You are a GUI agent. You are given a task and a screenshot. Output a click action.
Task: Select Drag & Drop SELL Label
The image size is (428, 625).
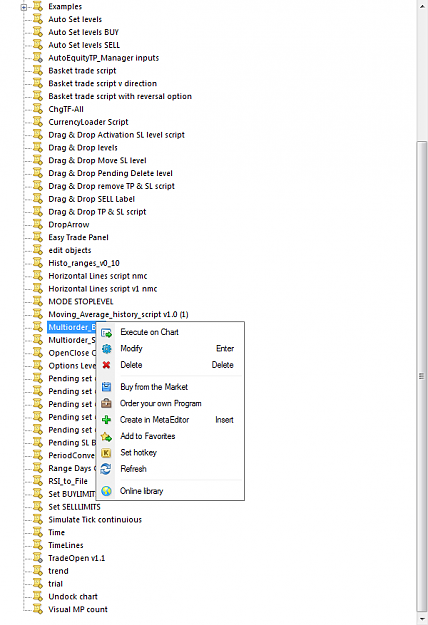tap(92, 199)
